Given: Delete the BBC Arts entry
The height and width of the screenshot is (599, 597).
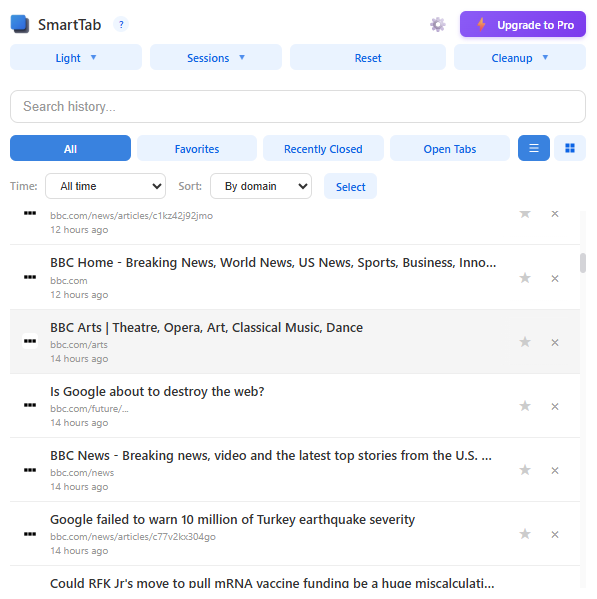Looking at the screenshot, I should (x=555, y=342).
